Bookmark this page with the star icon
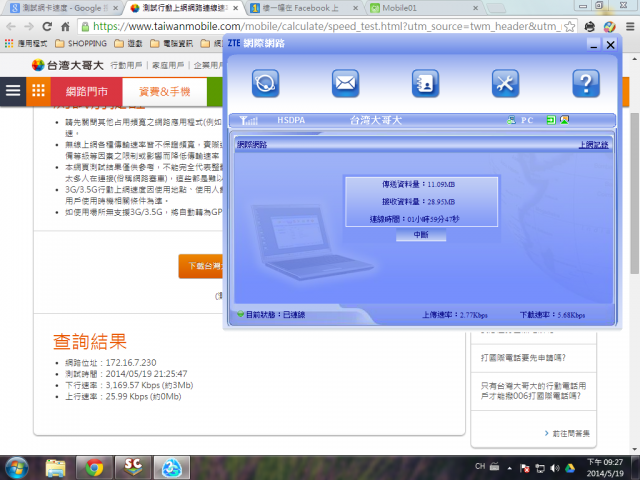This screenshot has width=640, height=480. 570,27
